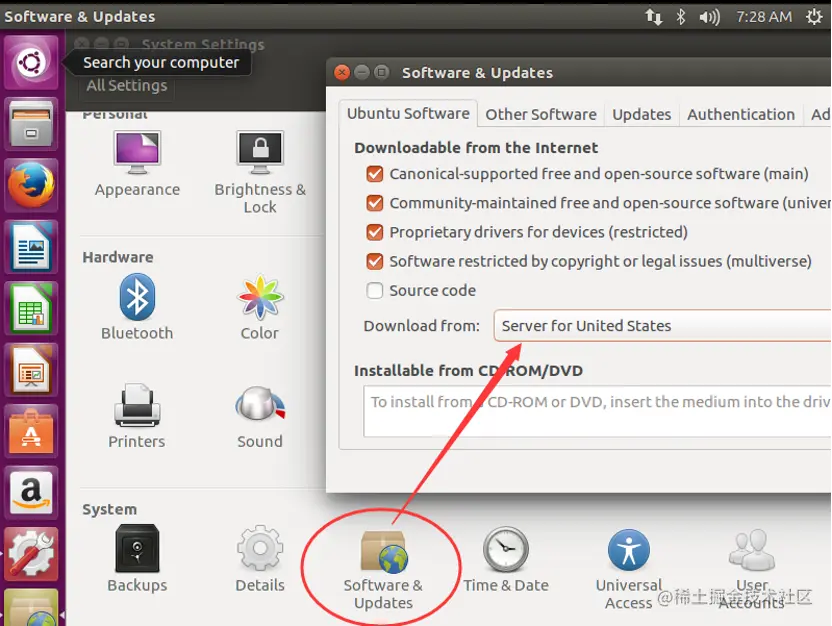This screenshot has height=626, width=832.
Task: Uncheck Software restricted by copyright (multiverse)
Action: pyautogui.click(x=375, y=262)
